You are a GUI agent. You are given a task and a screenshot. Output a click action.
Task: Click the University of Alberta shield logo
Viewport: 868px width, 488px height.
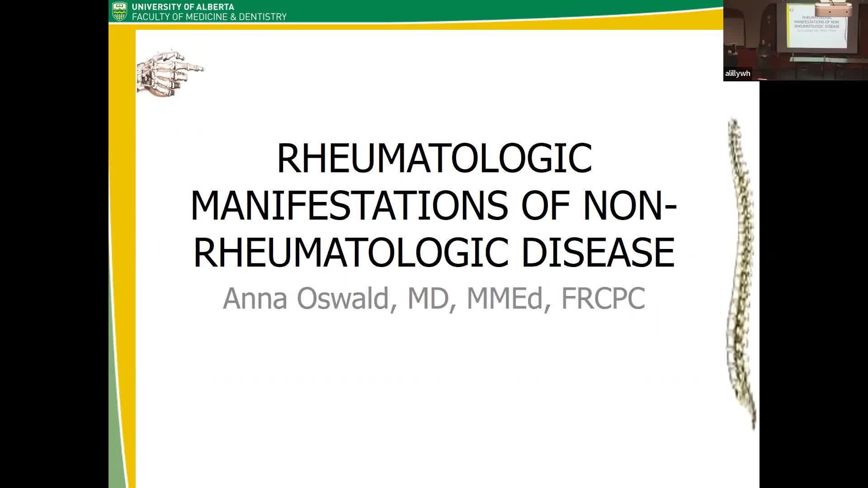point(120,11)
